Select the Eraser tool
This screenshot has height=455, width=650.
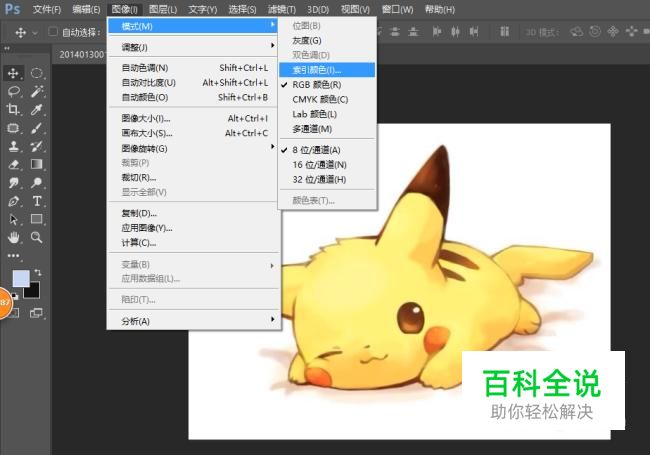[x=13, y=165]
